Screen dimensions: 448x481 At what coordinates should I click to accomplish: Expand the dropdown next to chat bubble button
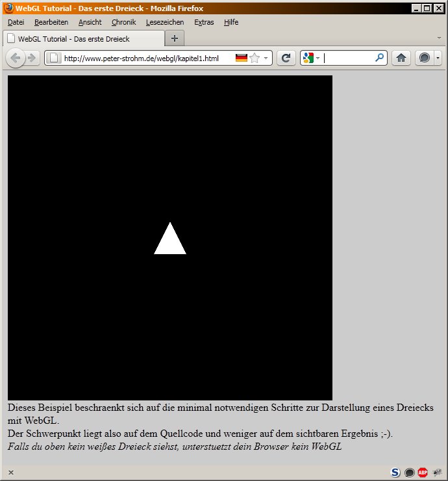tap(438, 58)
